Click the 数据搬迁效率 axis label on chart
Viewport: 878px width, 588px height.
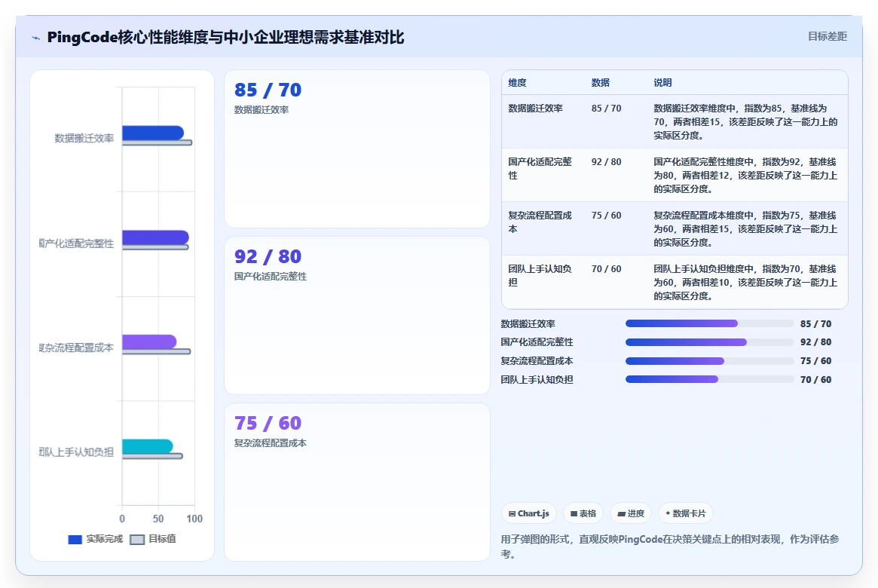tap(84, 138)
